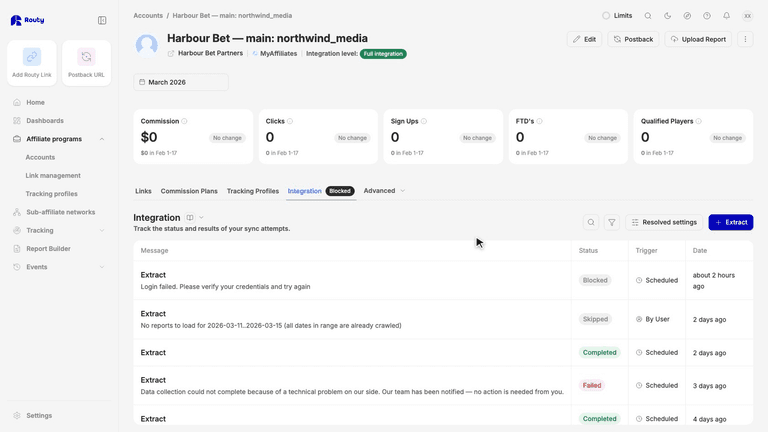Open Postback URL card
Viewport: 768px width, 432px height.
(x=86, y=63)
